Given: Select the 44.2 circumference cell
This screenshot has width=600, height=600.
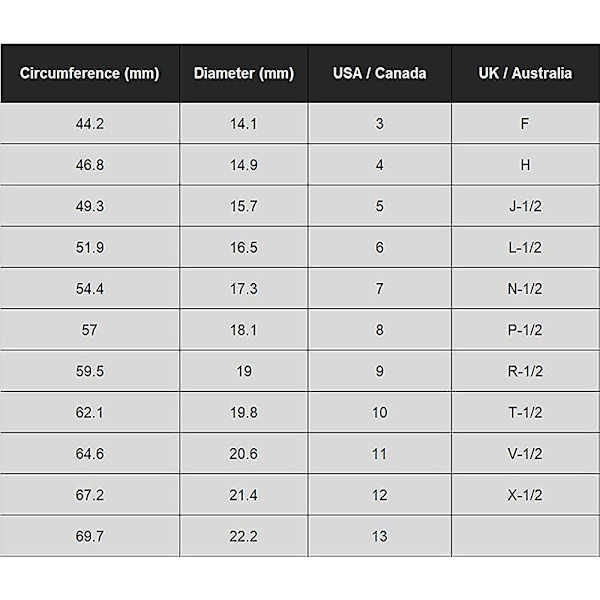Looking at the screenshot, I should pos(90,124).
